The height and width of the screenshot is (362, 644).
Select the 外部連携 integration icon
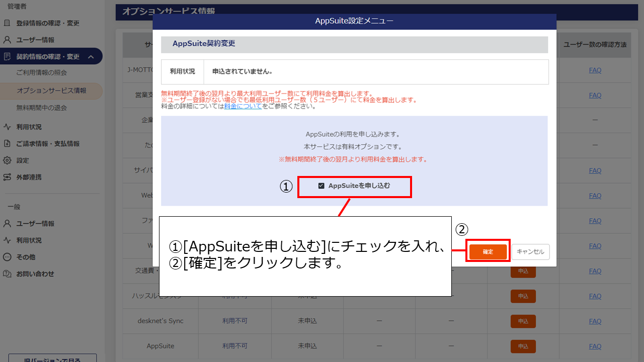(x=7, y=177)
